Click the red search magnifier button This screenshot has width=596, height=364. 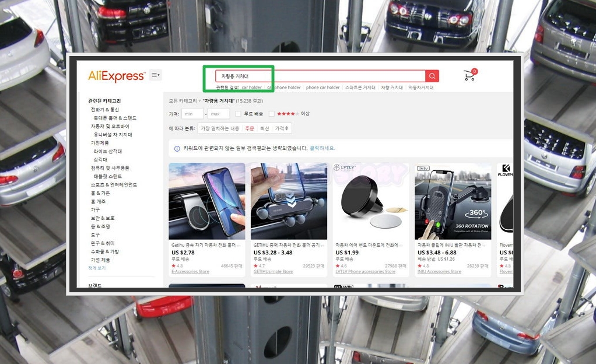(x=432, y=76)
